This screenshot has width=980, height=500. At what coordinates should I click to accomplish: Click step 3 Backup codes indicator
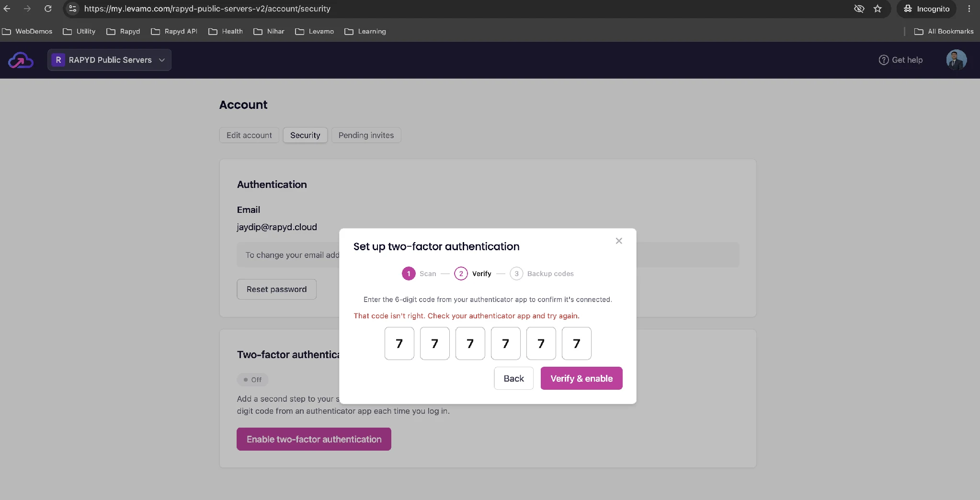(542, 274)
